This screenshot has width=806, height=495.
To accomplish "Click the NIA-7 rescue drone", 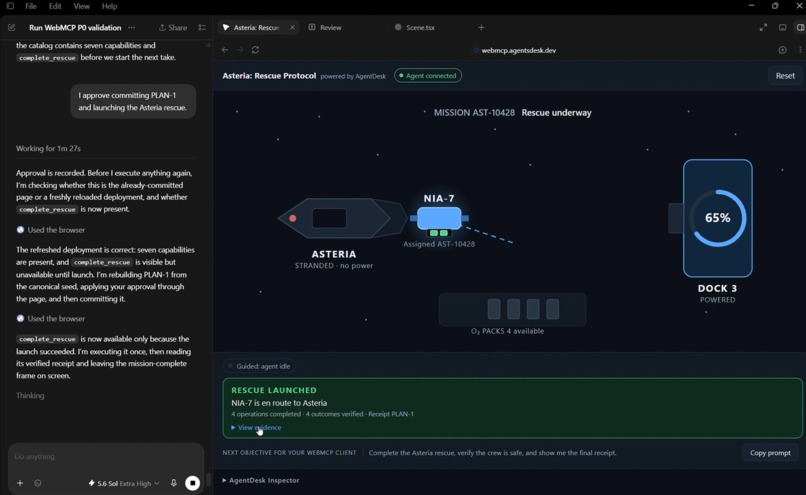I will (439, 219).
